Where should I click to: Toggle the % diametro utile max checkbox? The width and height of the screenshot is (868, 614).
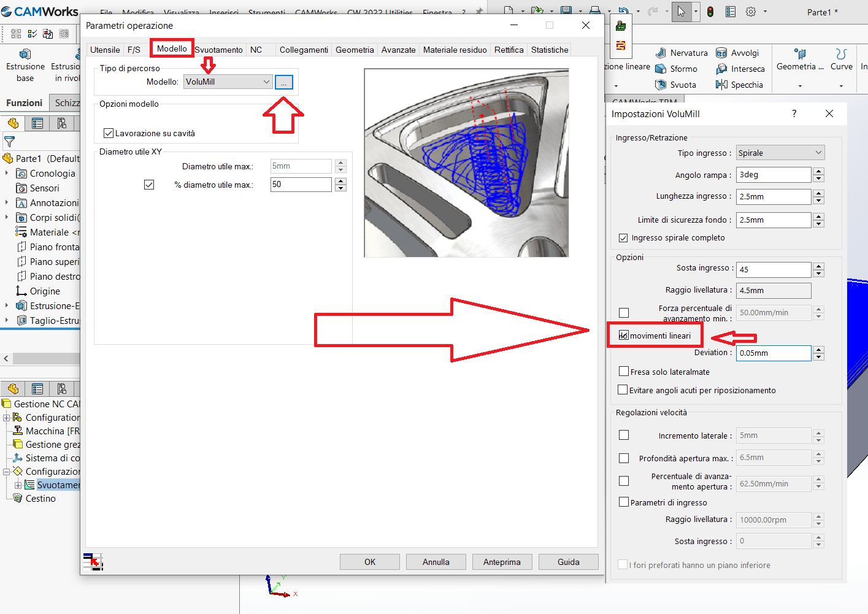149,184
